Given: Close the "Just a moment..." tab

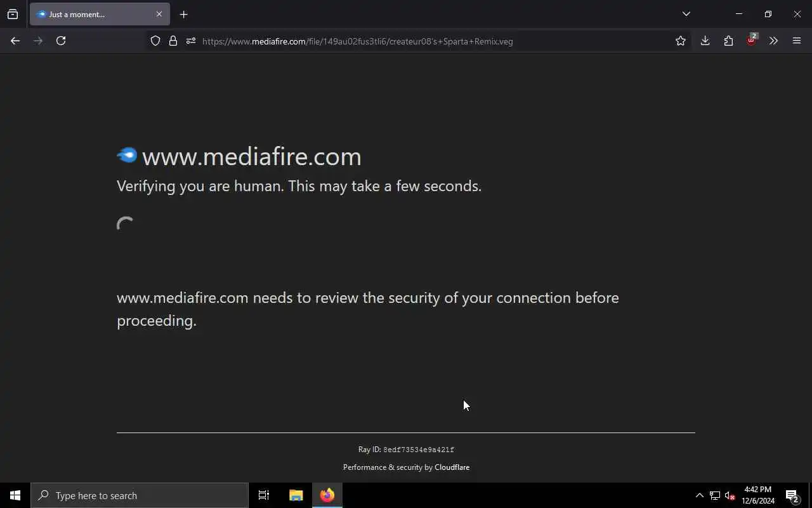Looking at the screenshot, I should coord(159,14).
